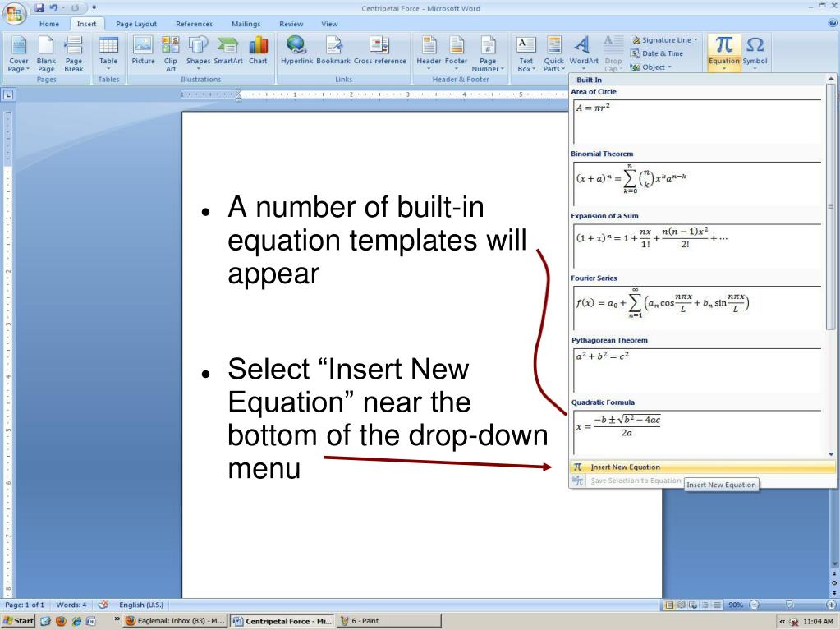Click the 90% zoom level
Image resolution: width=840 pixels, height=630 pixels.
(x=736, y=605)
